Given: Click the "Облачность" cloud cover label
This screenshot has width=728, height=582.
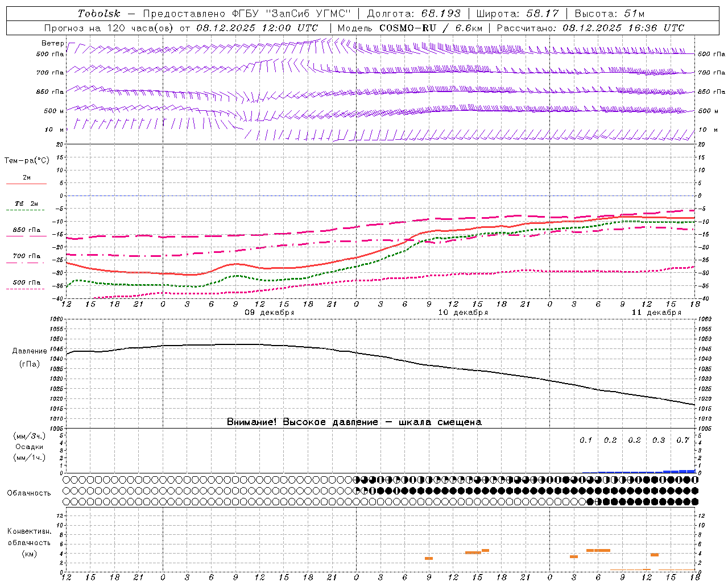Looking at the screenshot, I should pos(29,493).
